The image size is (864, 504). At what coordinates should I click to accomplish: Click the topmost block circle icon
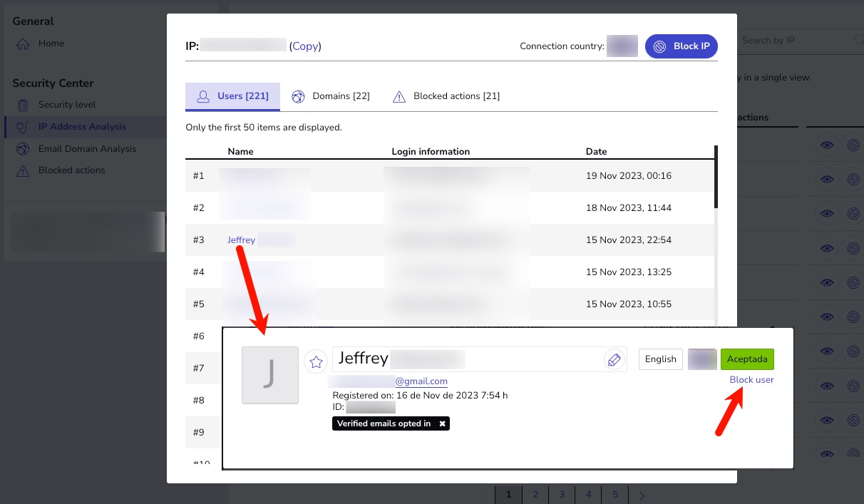tap(853, 145)
